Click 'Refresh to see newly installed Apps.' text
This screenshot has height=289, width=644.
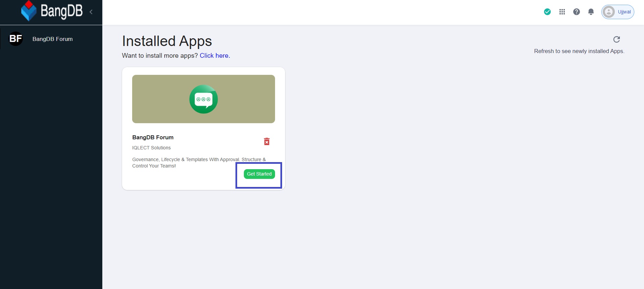(x=579, y=51)
